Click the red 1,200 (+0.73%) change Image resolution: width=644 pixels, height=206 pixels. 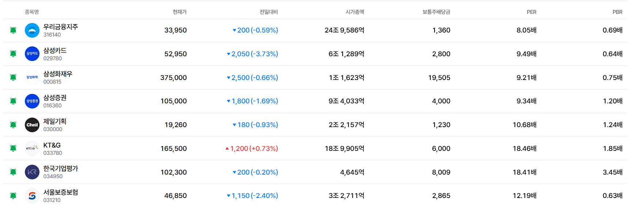pos(252,149)
